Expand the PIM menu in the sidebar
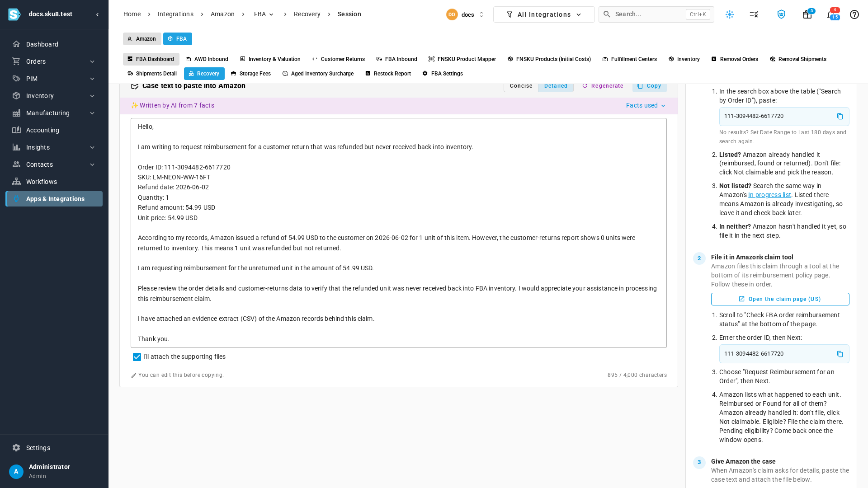The image size is (868, 488). pyautogui.click(x=54, y=79)
